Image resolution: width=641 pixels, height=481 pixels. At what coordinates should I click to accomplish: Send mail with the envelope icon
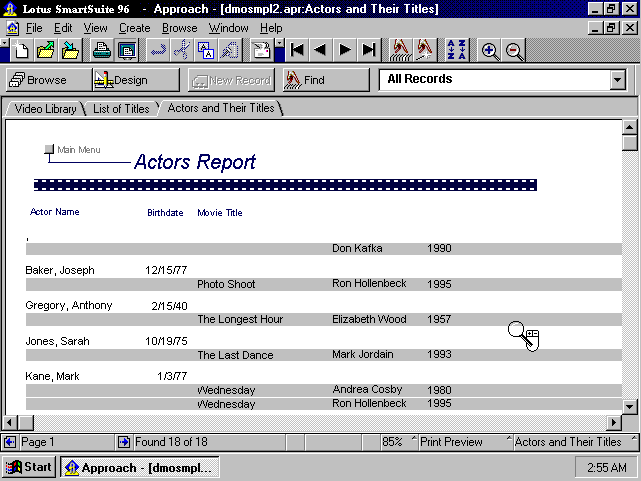coord(261,50)
